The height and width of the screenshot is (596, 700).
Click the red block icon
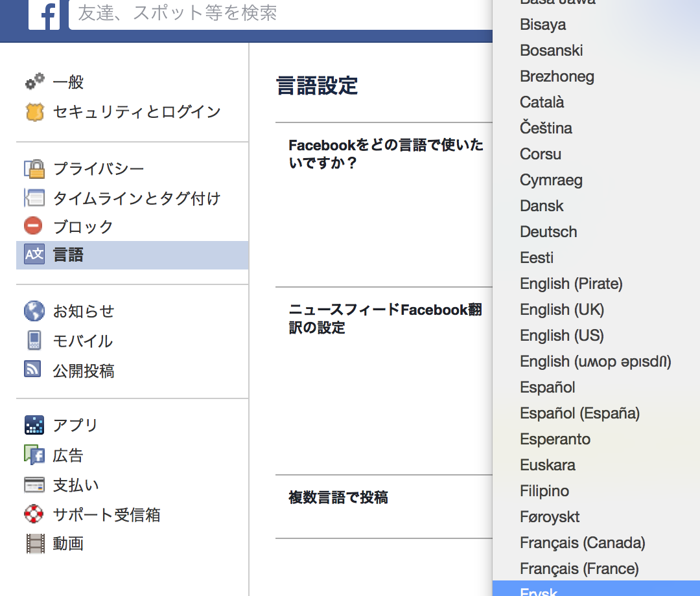point(34,225)
